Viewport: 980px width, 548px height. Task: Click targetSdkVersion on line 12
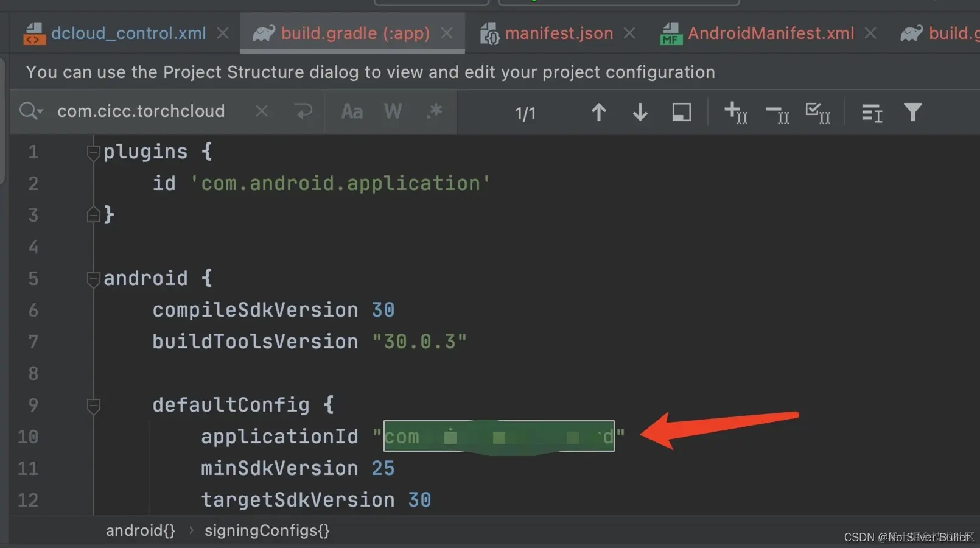(x=298, y=500)
